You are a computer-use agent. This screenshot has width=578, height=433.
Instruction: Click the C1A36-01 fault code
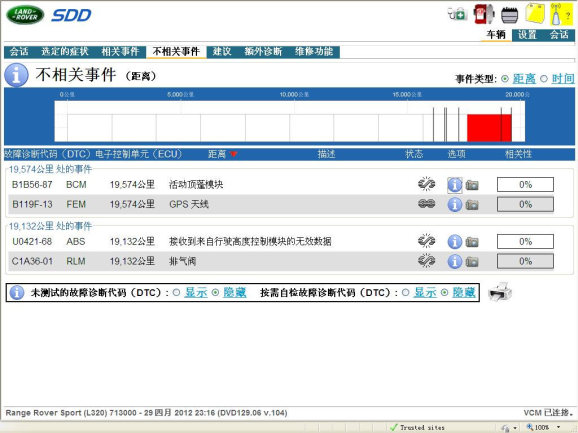click(32, 261)
